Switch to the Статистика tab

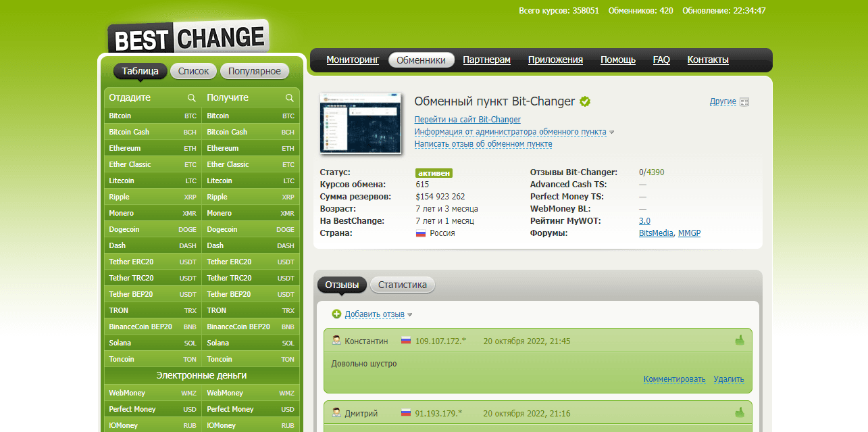click(x=403, y=285)
